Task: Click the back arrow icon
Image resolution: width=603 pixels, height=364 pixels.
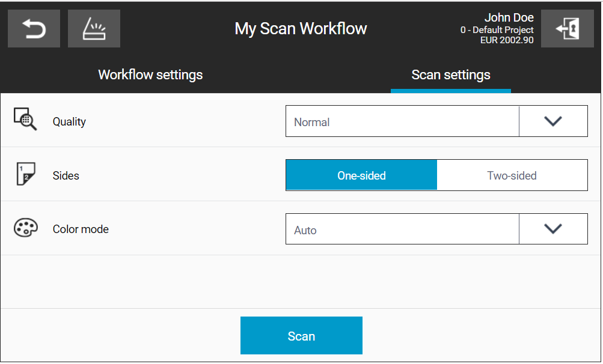Action: pos(34,29)
